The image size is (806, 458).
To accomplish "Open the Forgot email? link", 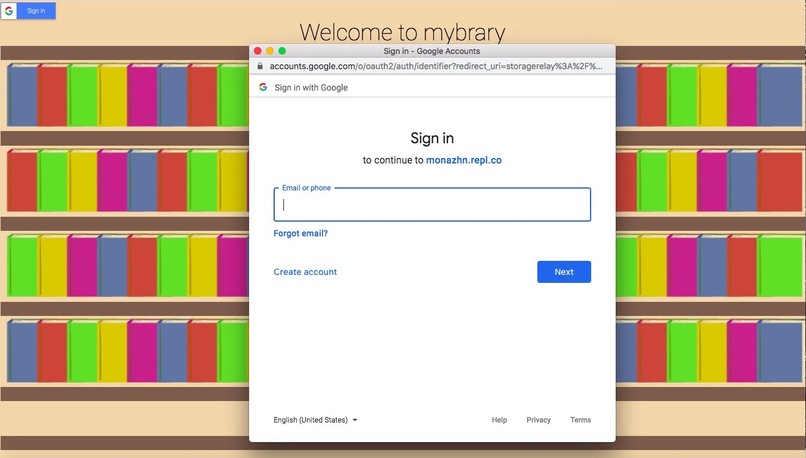I will 300,233.
